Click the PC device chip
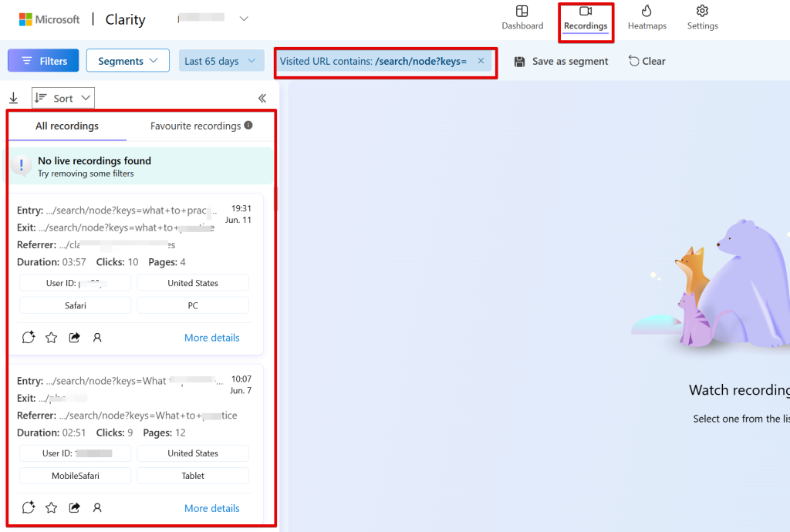Image resolution: width=790 pixels, height=532 pixels. tap(193, 305)
